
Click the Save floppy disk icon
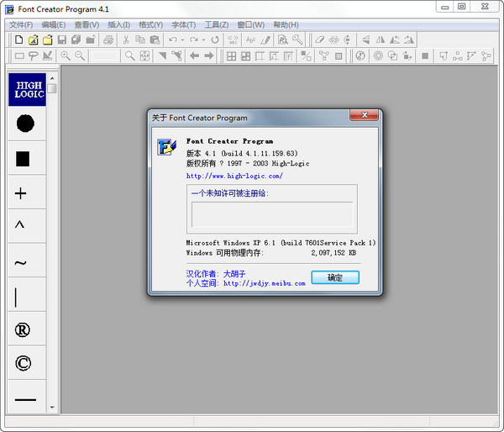61,40
